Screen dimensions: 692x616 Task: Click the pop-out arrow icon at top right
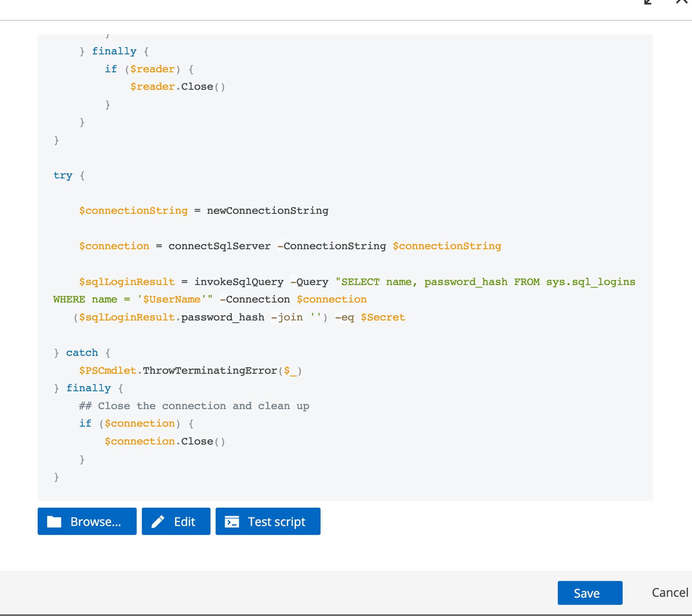click(648, 2)
